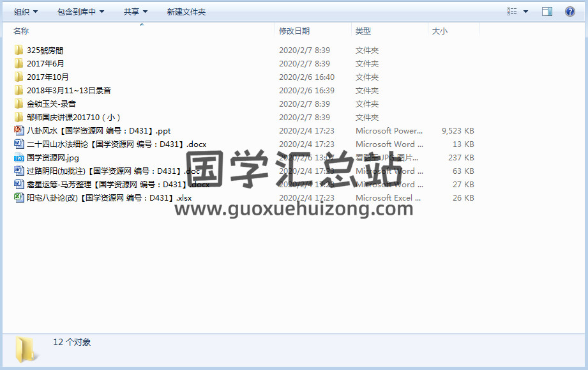Image resolution: width=588 pixels, height=370 pixels.
Task: Select the 国学资源网.jpg image icon
Action: click(19, 158)
